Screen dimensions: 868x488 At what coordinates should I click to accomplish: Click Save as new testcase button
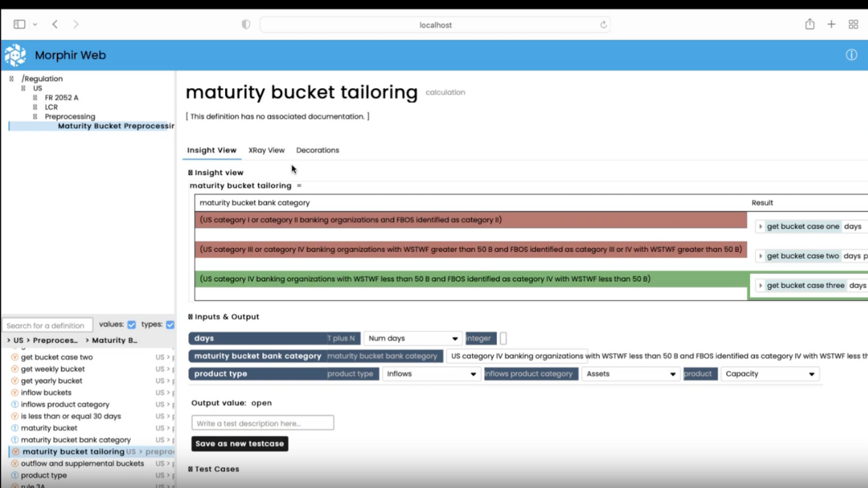pyautogui.click(x=239, y=444)
